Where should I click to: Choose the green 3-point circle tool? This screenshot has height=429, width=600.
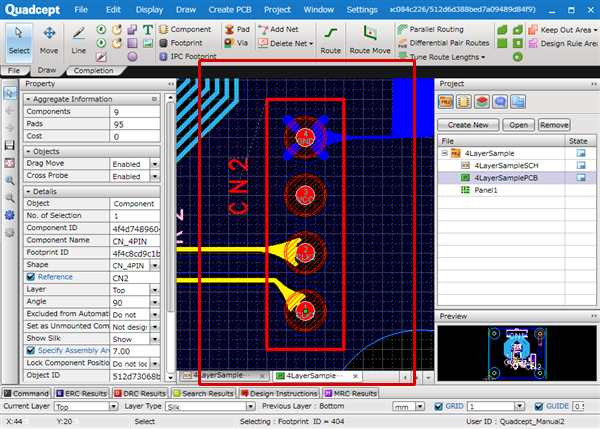click(101, 43)
